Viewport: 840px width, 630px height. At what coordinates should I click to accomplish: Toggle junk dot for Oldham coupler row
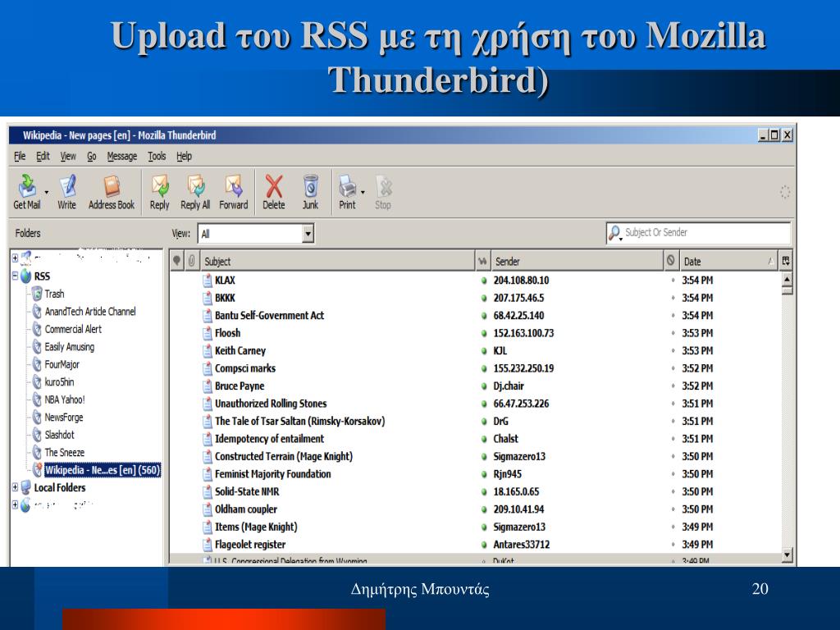673,509
